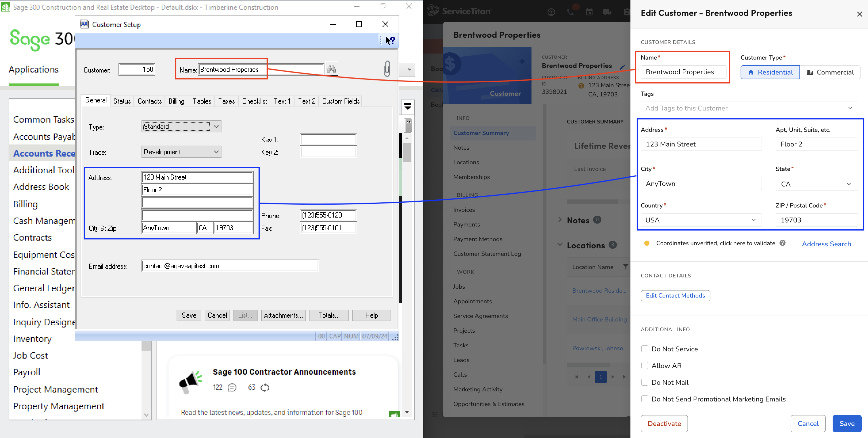Open the ServiceTitan calendar icon
The height and width of the screenshot is (438, 868).
click(589, 12)
